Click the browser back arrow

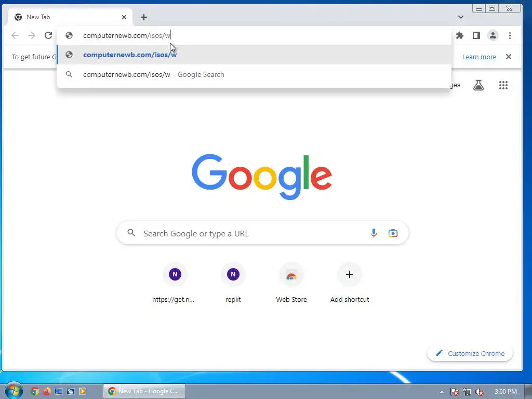15,35
